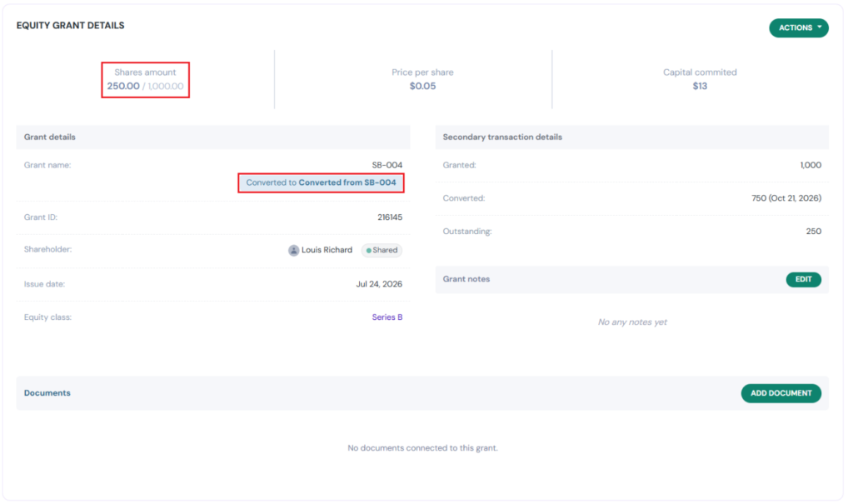This screenshot has height=504, width=853.
Task: Click the 'No documents connected to this grant.' message
Action: [x=422, y=448]
